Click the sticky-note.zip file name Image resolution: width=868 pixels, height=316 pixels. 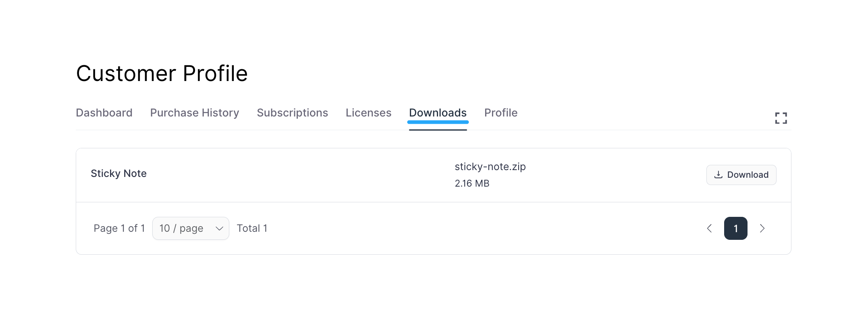490,166
